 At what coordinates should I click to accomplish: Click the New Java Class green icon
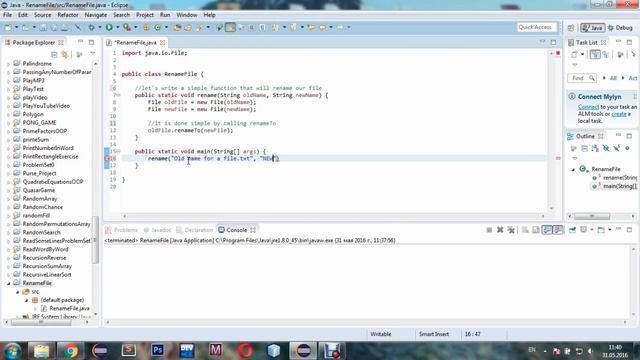158,27
